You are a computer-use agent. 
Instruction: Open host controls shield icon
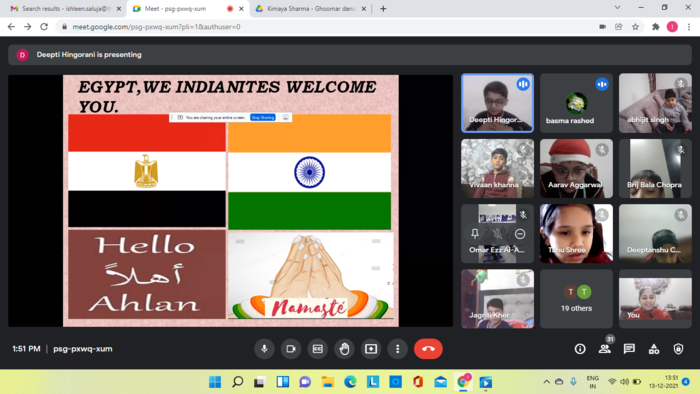coord(678,349)
